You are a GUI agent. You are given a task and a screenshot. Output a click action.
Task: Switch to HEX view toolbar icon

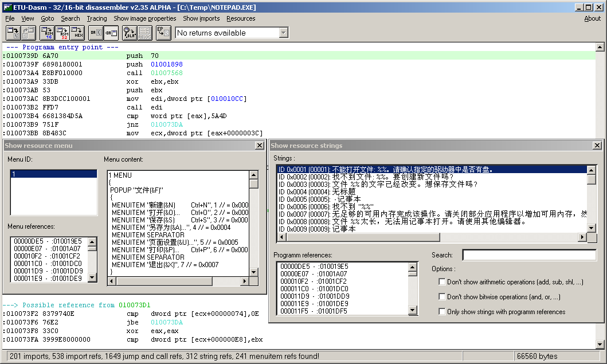coord(77,33)
